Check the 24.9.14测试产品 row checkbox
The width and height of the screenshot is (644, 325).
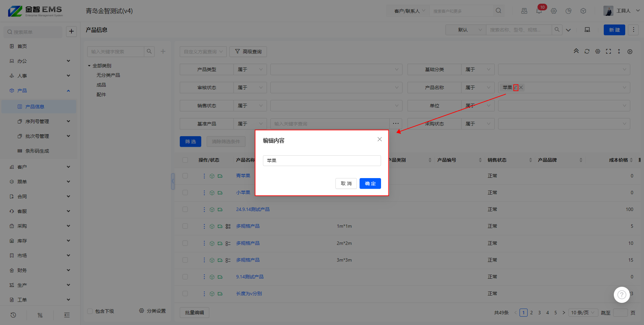coord(185,209)
